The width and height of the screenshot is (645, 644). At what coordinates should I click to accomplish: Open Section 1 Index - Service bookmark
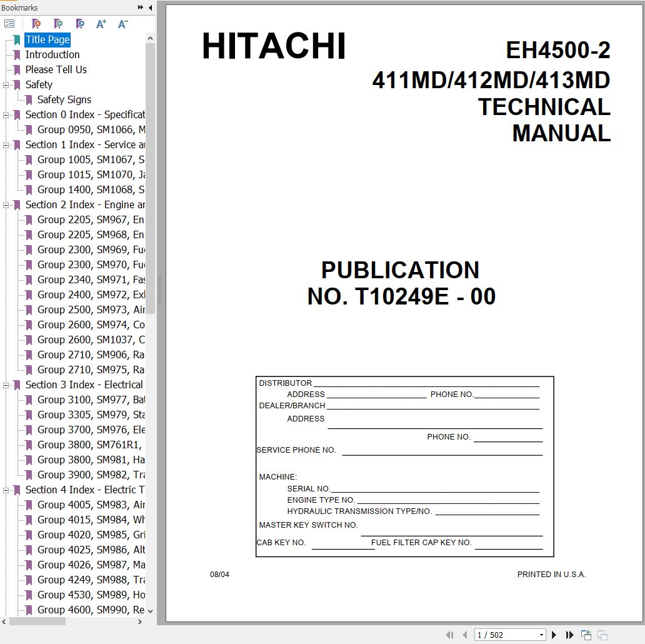click(x=85, y=144)
